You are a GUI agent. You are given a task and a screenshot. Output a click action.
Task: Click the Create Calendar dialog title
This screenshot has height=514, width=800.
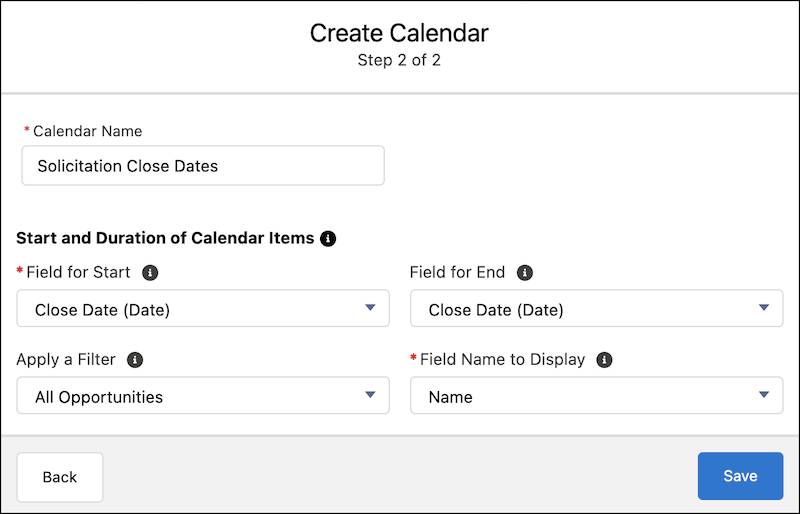pyautogui.click(x=399, y=33)
